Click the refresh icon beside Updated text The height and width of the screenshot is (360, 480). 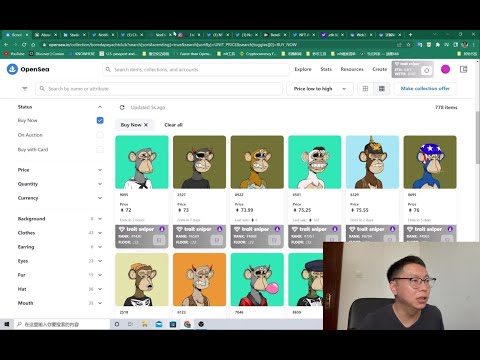pos(122,107)
